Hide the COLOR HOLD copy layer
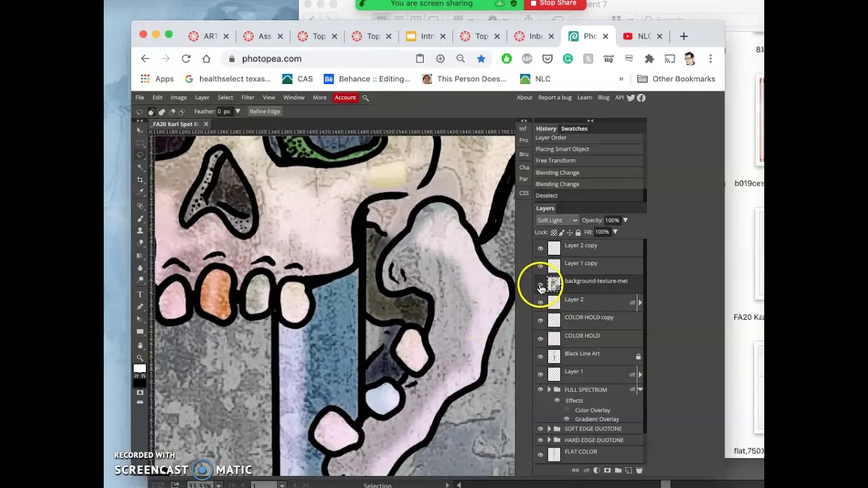Viewport: 868px width, 488px height. click(540, 320)
